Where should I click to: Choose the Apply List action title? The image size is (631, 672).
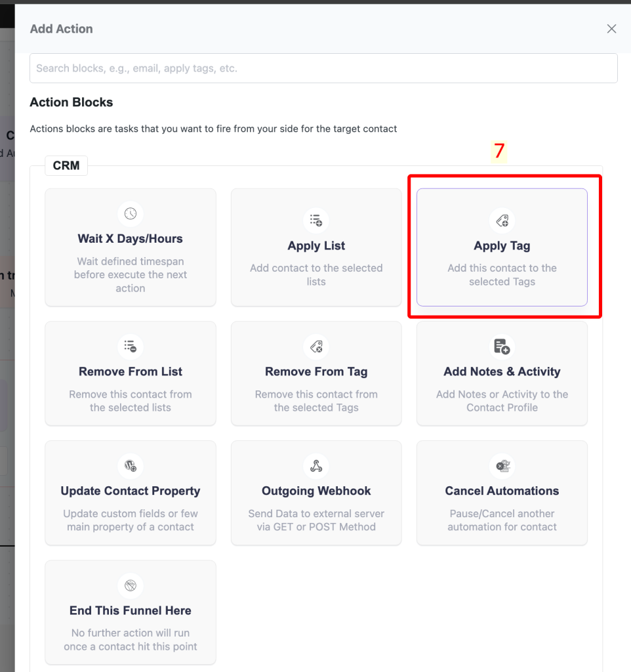(316, 246)
